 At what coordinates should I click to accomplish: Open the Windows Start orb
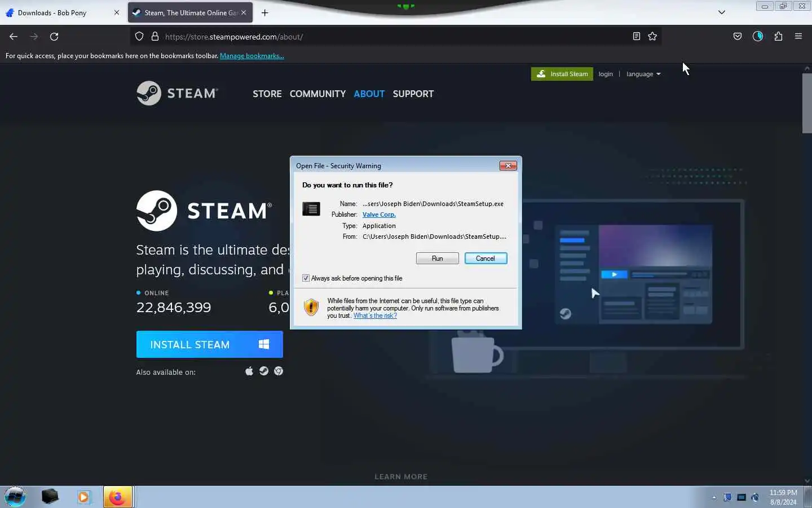point(15,497)
